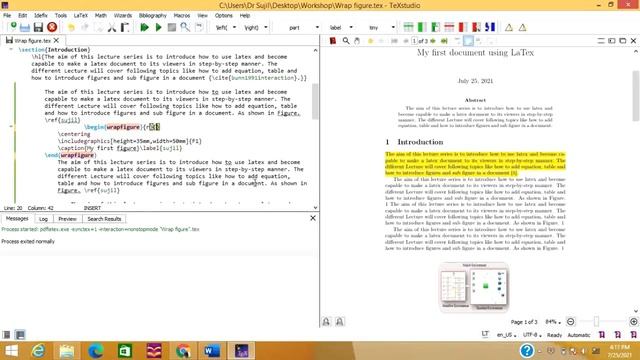Click the Paste icon in toolbar
The width and height of the screenshot is (640, 360).
click(x=125, y=27)
